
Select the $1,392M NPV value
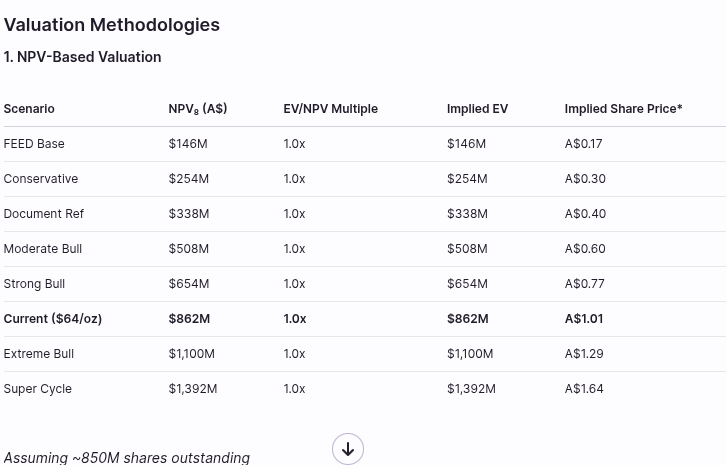193,389
